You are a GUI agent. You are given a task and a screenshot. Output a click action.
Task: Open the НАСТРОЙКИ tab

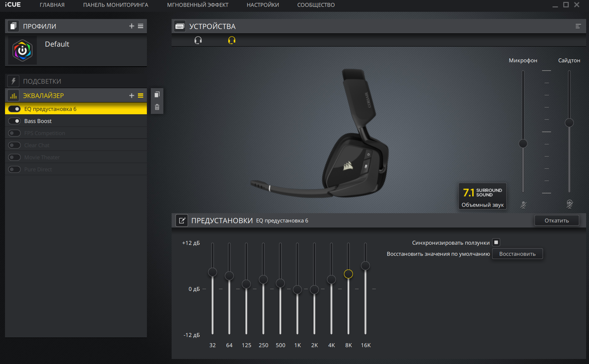tap(263, 5)
